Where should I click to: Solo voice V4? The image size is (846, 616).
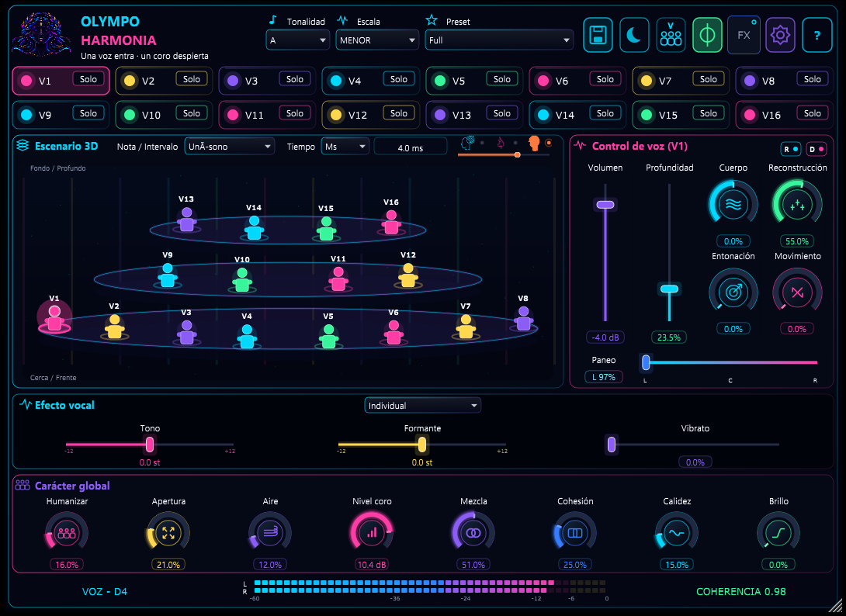point(399,79)
